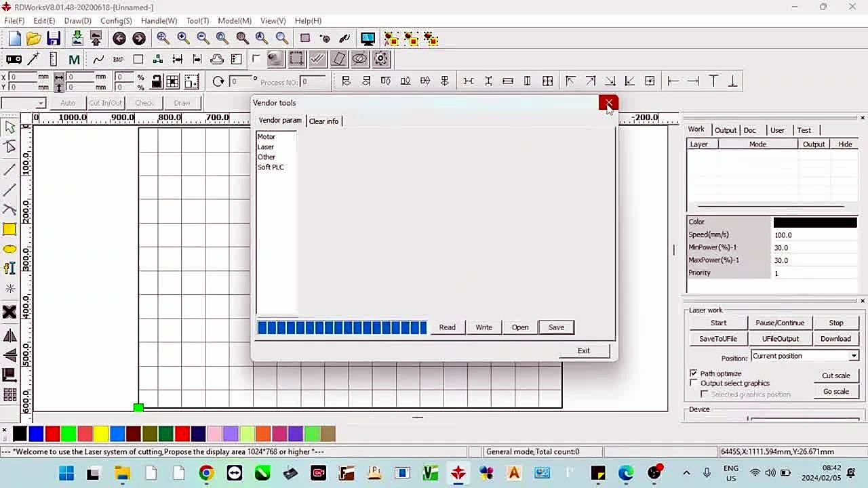
Task: Switch to the Clear info tab
Action: 323,121
